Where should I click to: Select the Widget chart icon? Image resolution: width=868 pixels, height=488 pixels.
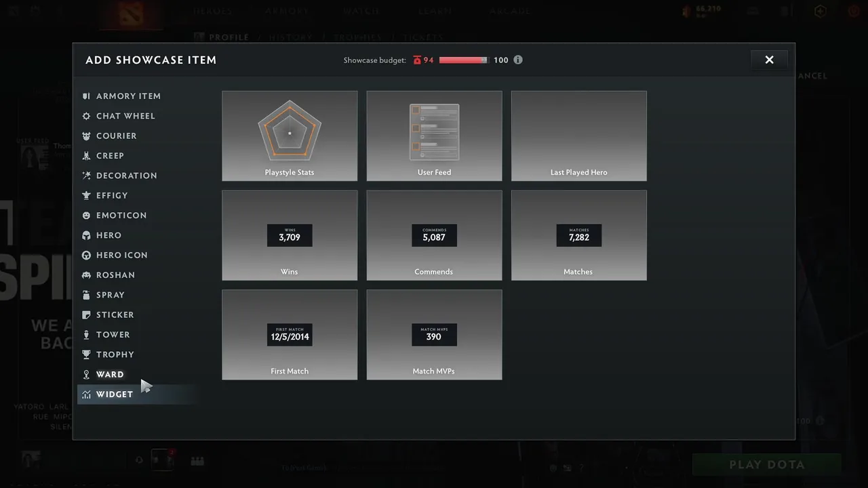click(86, 394)
